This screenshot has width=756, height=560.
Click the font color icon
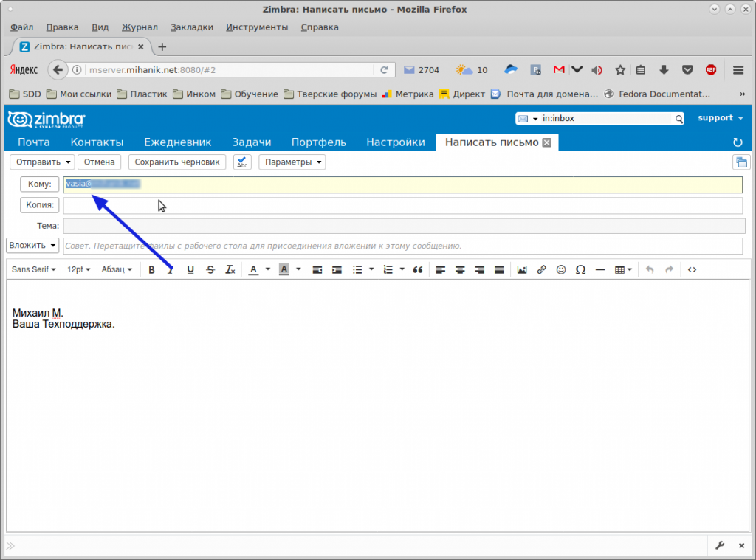(254, 270)
